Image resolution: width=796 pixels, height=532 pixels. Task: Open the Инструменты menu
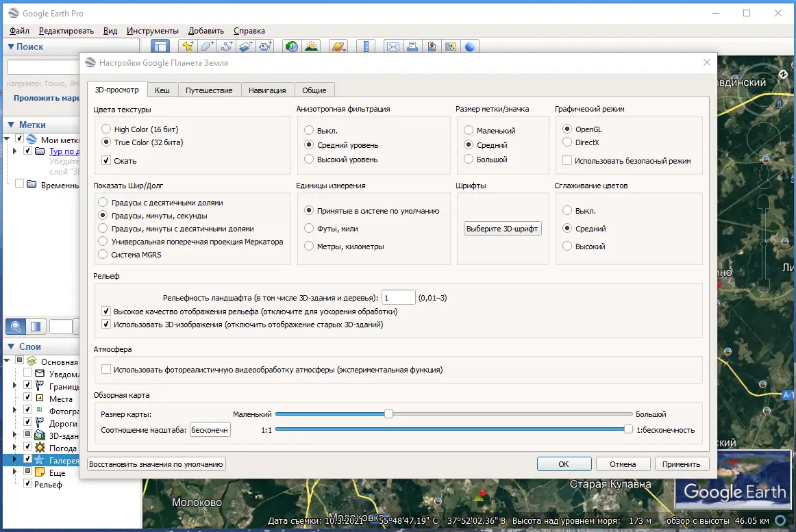(153, 31)
